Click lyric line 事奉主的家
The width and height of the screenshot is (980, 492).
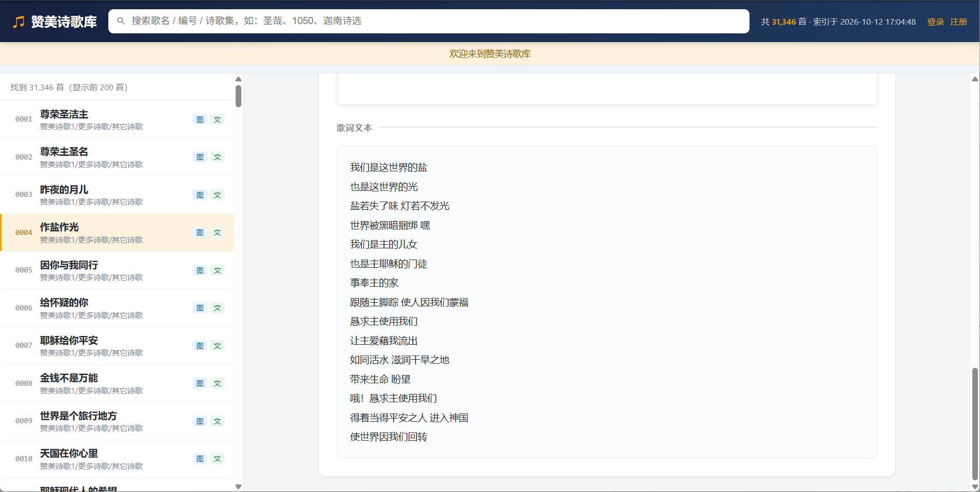click(374, 283)
